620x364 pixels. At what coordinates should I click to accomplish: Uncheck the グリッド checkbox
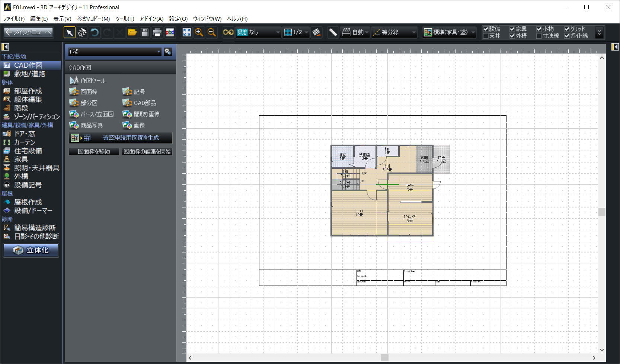point(567,29)
